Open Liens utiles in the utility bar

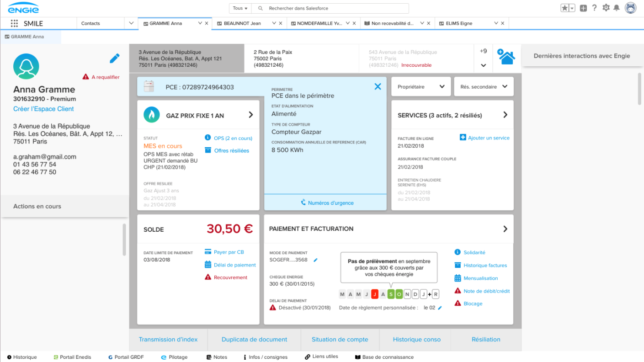322,357
